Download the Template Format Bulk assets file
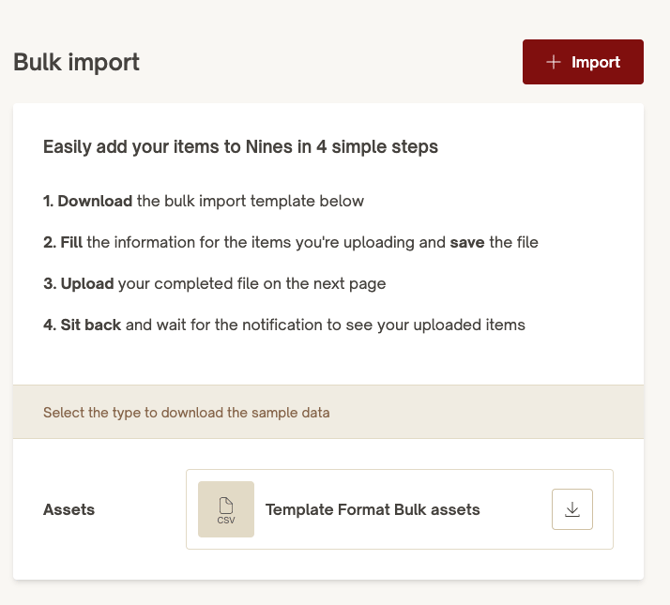 pos(572,509)
